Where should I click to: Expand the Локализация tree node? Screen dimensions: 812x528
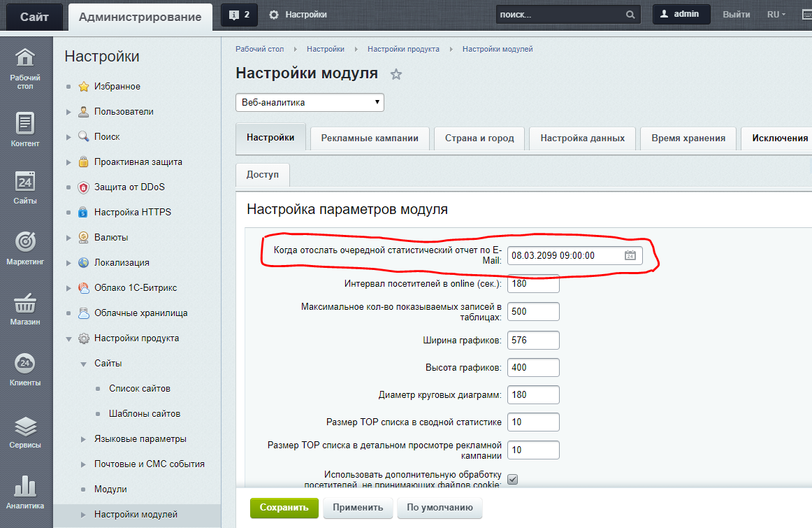[x=68, y=263]
